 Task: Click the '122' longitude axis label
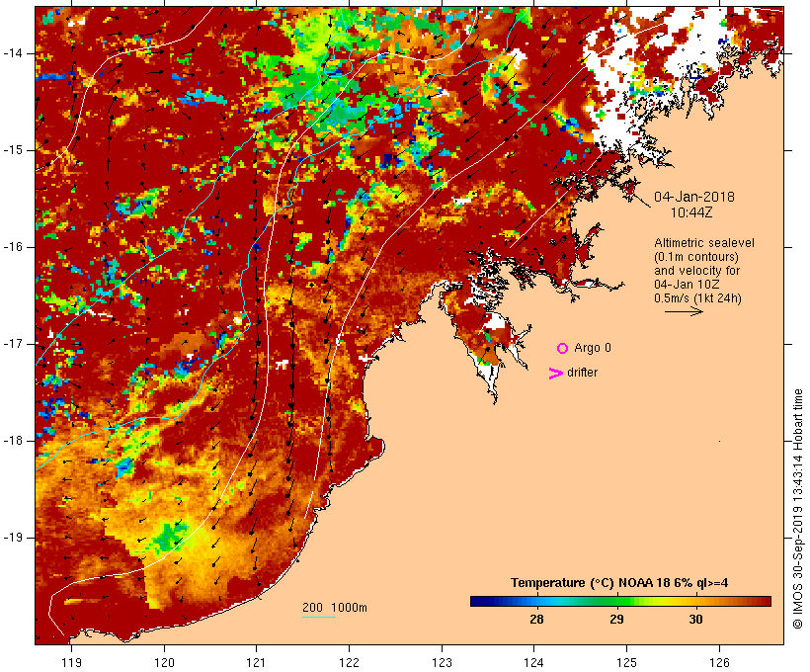350,663
